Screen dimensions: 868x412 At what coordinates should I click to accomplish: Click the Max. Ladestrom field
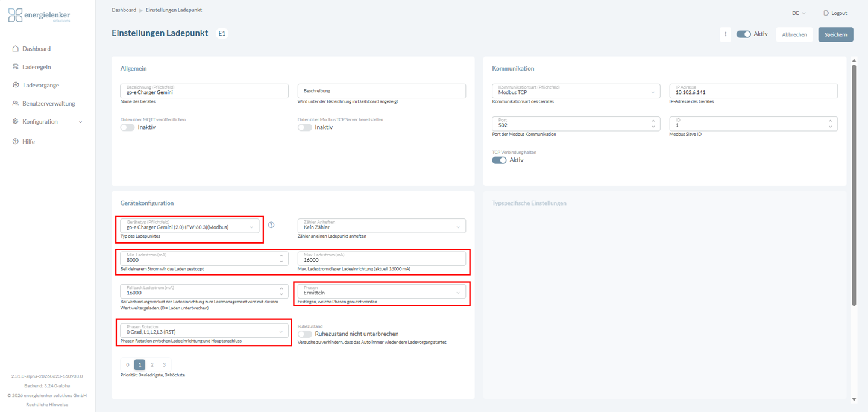pyautogui.click(x=382, y=258)
